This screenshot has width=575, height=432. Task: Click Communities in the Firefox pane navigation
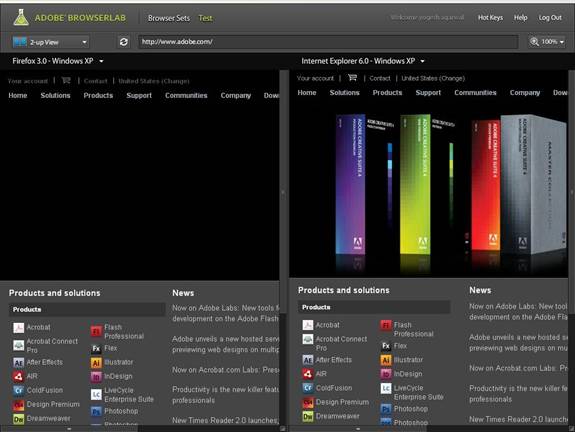pyautogui.click(x=186, y=95)
